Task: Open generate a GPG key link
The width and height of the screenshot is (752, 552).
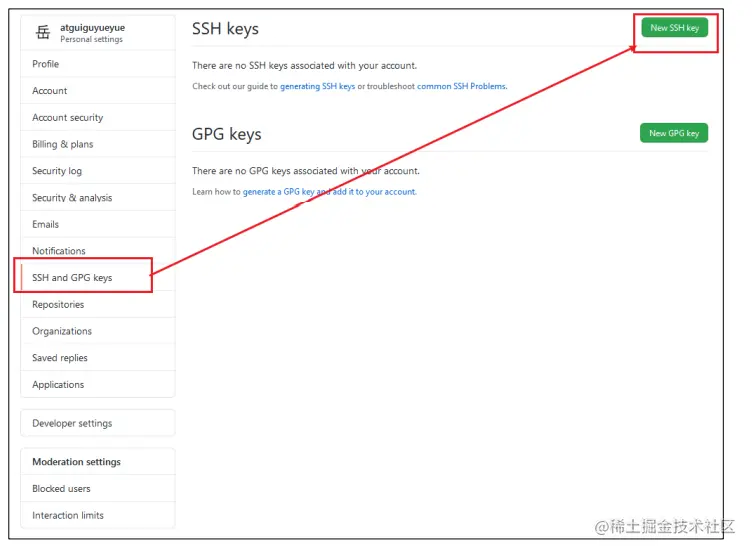Action: [x=329, y=192]
